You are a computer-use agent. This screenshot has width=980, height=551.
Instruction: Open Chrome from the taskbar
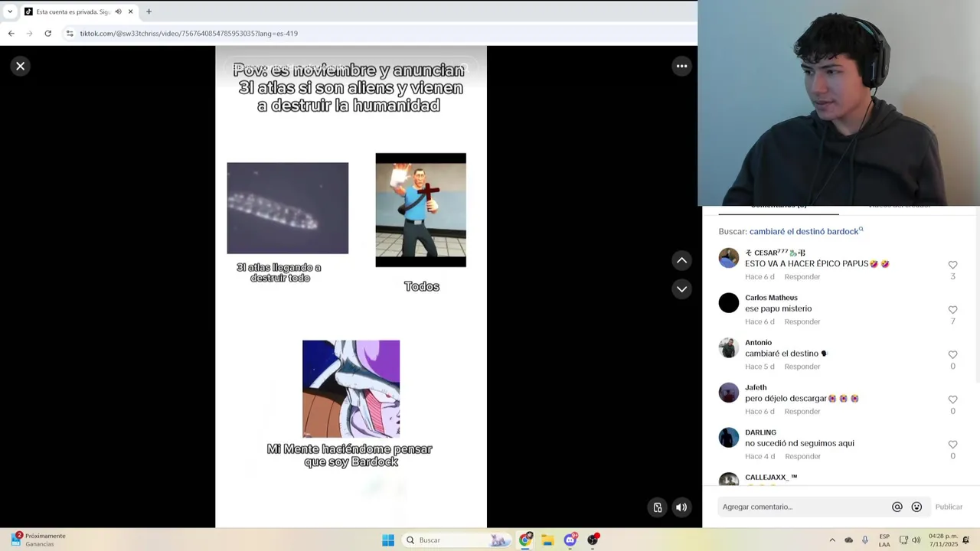525,540
